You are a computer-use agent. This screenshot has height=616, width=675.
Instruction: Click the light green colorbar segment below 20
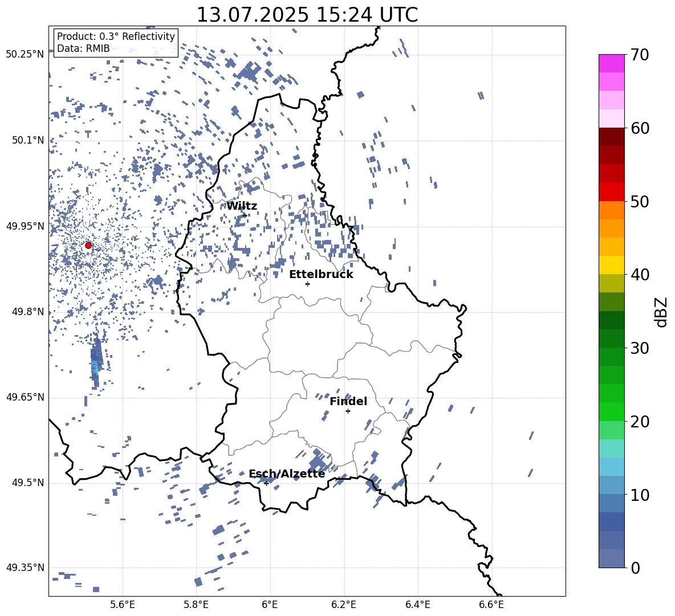pyautogui.click(x=612, y=430)
